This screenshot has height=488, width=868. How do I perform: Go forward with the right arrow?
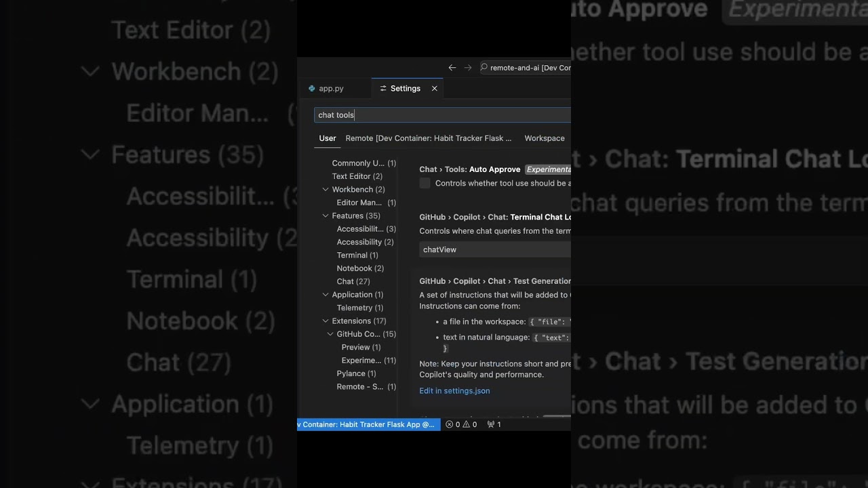468,68
